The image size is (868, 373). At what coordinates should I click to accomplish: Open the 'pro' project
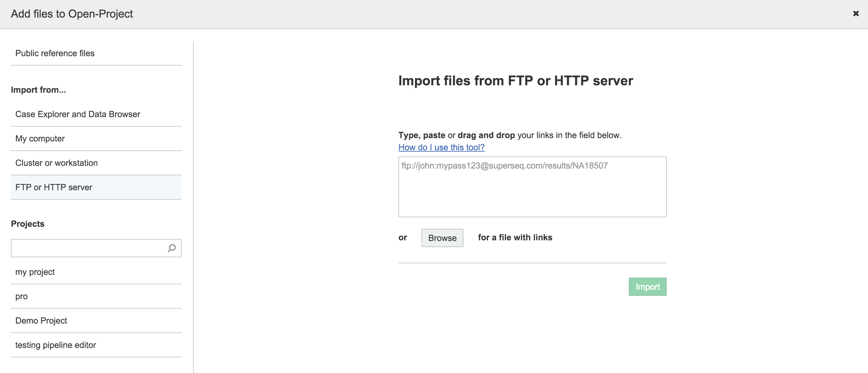point(21,296)
